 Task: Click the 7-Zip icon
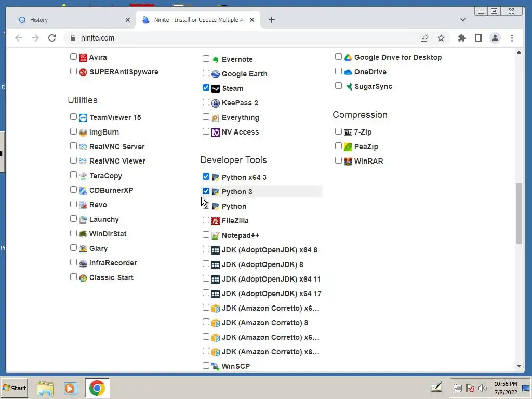coord(348,132)
